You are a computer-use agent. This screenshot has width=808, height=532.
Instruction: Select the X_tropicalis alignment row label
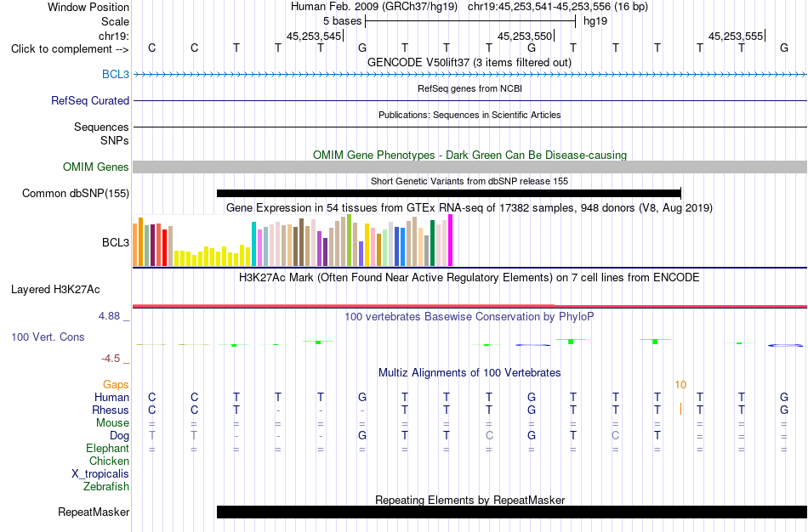[x=100, y=474]
